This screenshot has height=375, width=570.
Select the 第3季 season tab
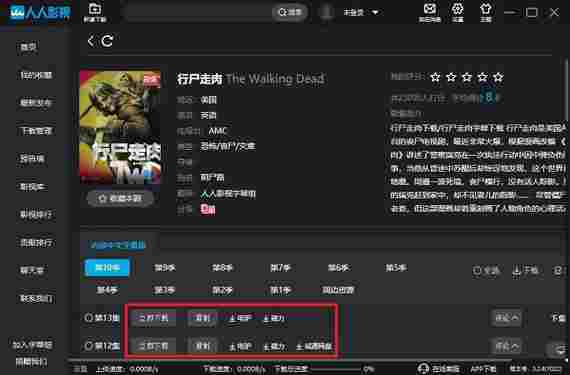[x=165, y=290]
